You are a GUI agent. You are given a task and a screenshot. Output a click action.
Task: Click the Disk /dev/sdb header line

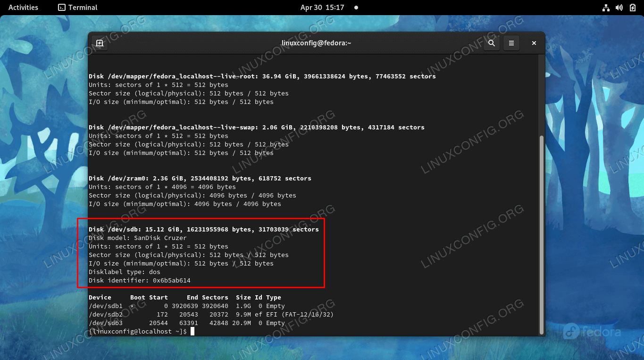click(203, 230)
